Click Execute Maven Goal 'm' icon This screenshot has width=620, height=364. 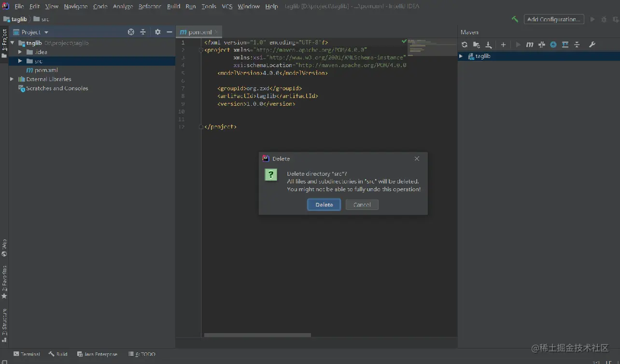tap(530, 44)
